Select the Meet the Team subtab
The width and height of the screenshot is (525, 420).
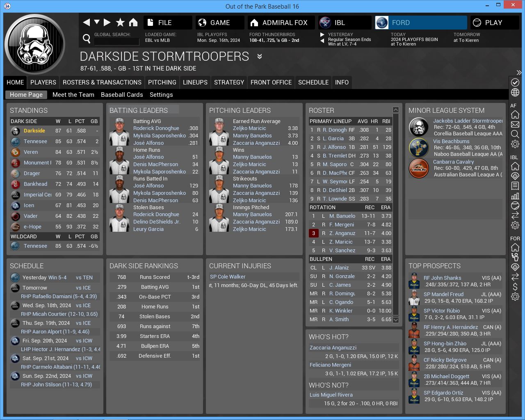point(73,95)
